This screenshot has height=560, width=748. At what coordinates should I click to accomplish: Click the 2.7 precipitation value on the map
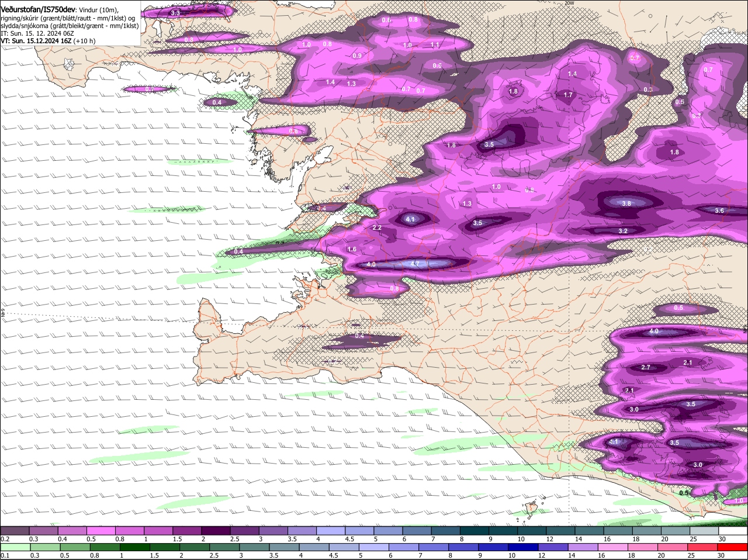tap(646, 367)
